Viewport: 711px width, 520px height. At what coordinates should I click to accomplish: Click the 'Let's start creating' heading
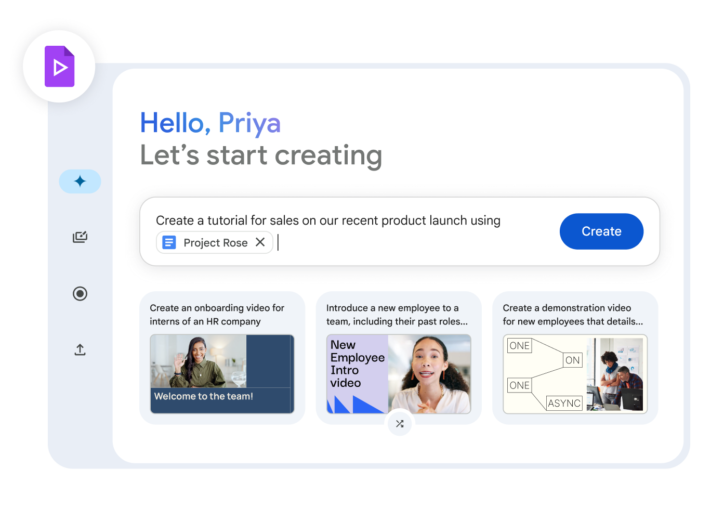(261, 156)
